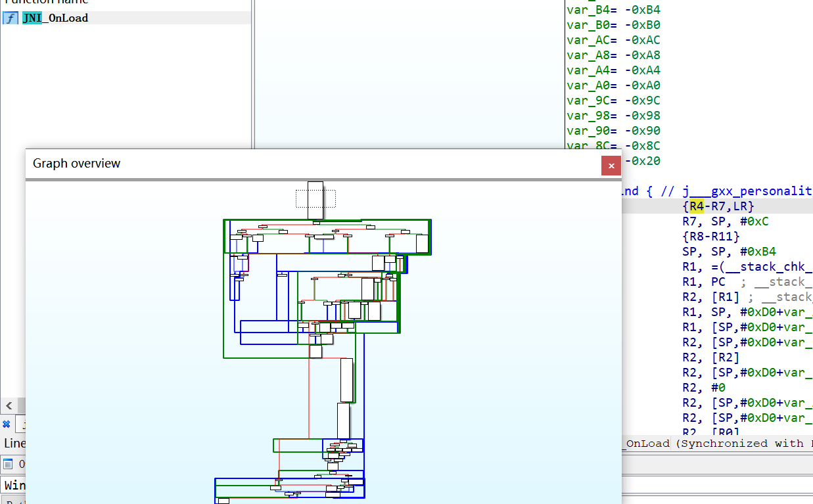
Task: Click the 'R1, PC' operand line
Action: [x=703, y=282]
